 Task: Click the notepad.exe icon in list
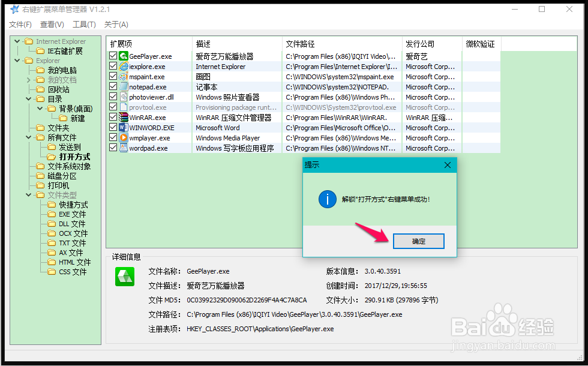[x=124, y=86]
